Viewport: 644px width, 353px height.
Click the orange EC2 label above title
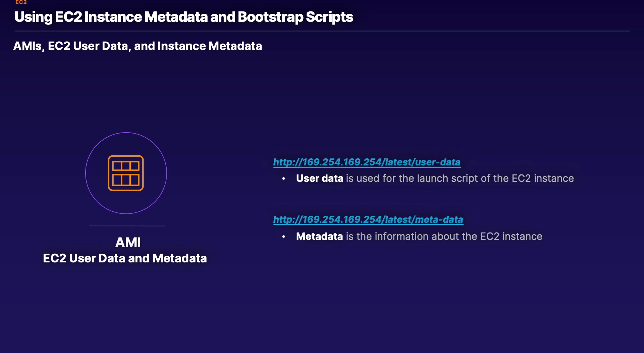click(x=21, y=2)
